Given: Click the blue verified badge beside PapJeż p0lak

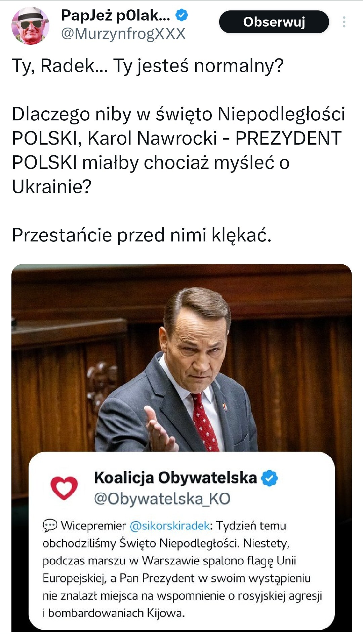Looking at the screenshot, I should point(182,15).
